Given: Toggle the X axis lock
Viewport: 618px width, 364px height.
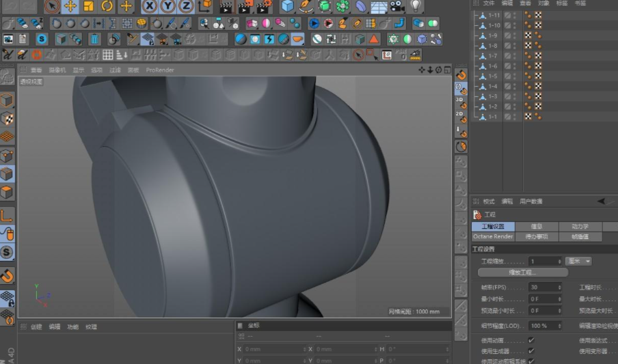Looking at the screenshot, I should pos(150,6).
